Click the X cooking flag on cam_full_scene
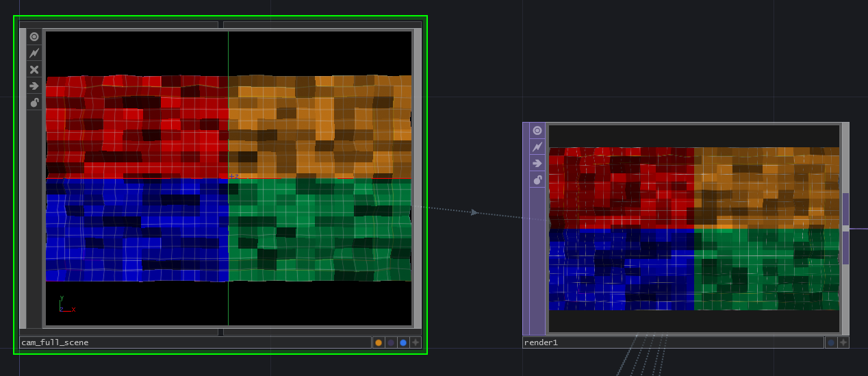The width and height of the screenshot is (868, 376). tap(34, 70)
